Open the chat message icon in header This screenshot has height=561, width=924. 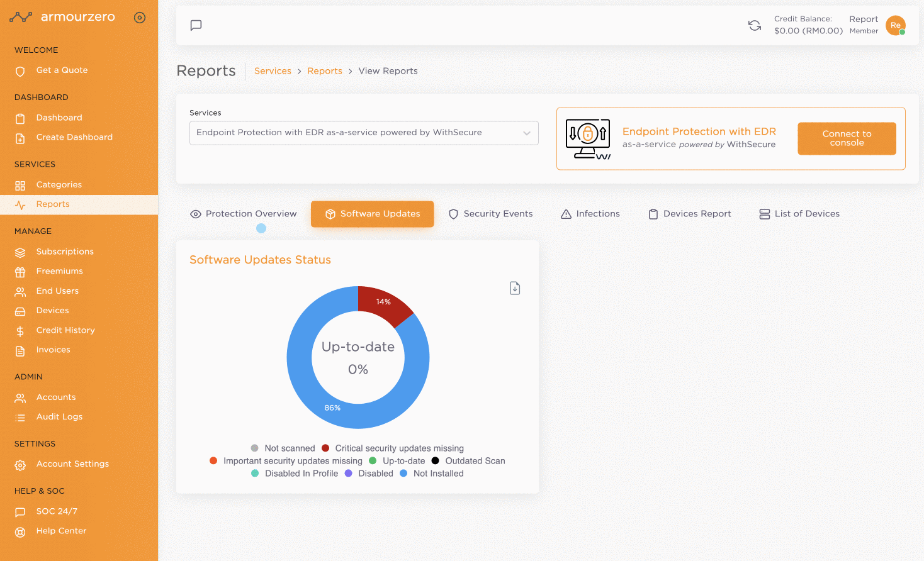(196, 25)
